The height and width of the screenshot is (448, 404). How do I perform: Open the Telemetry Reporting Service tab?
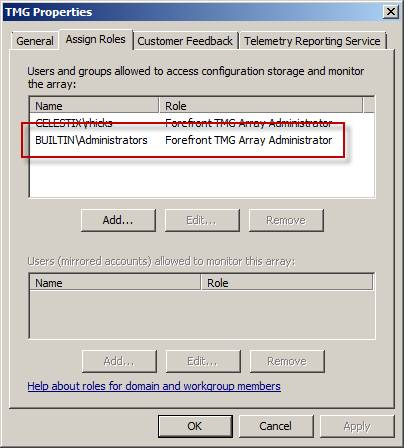(x=312, y=41)
